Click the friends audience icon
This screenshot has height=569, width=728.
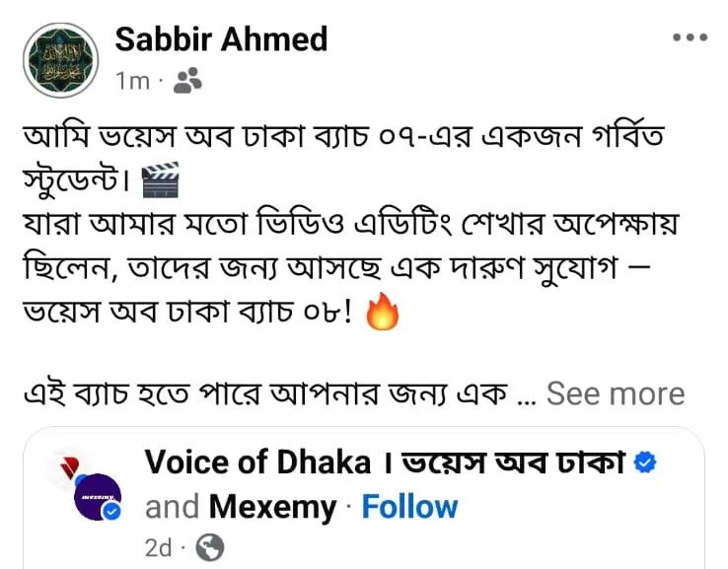pos(186,82)
